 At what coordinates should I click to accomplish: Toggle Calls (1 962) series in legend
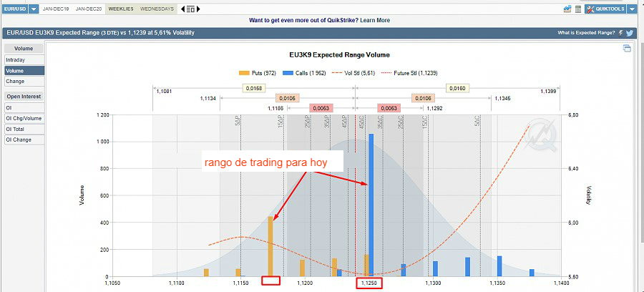306,73
